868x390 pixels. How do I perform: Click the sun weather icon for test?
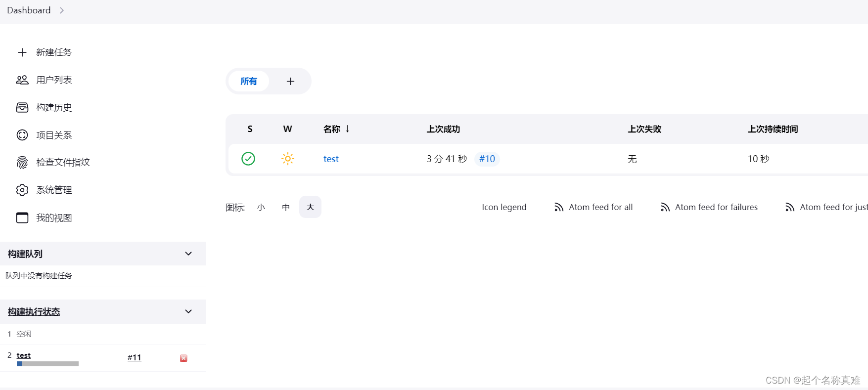288,159
